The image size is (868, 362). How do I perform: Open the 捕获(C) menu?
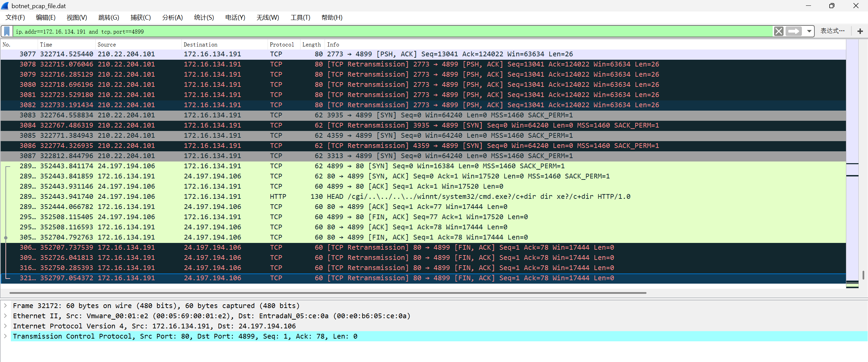click(140, 18)
